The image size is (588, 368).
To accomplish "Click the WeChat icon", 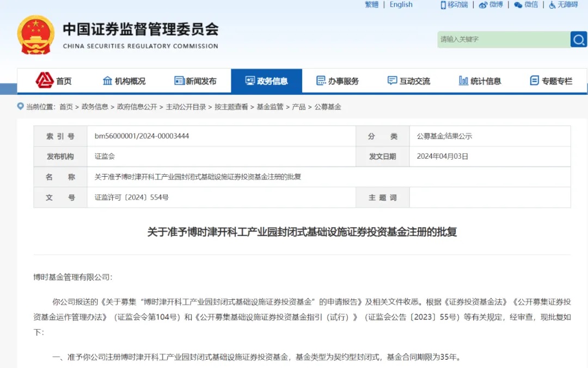I will pos(518,5).
